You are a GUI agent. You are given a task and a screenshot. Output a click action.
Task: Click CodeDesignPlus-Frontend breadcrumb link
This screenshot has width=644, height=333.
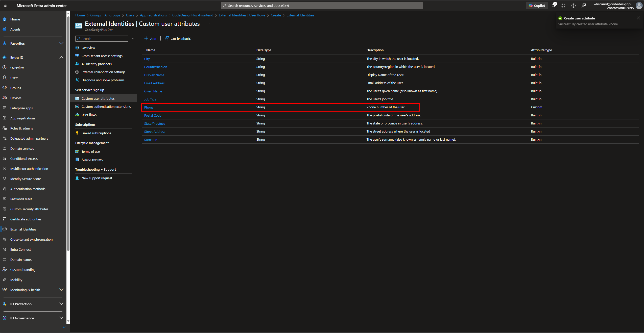[193, 15]
